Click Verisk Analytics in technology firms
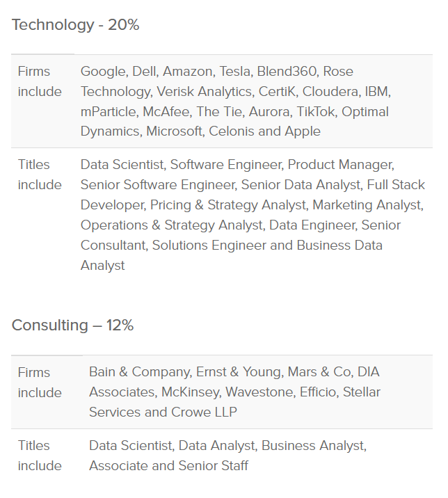 point(205,92)
